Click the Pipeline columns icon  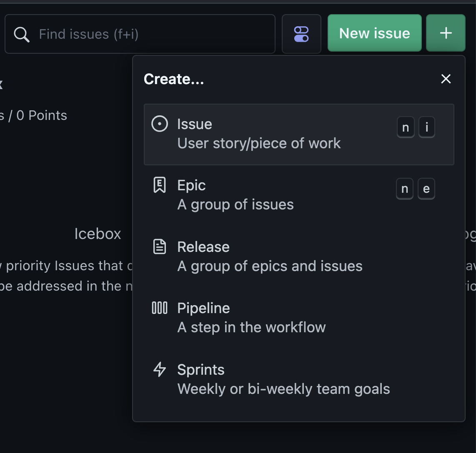[160, 308]
